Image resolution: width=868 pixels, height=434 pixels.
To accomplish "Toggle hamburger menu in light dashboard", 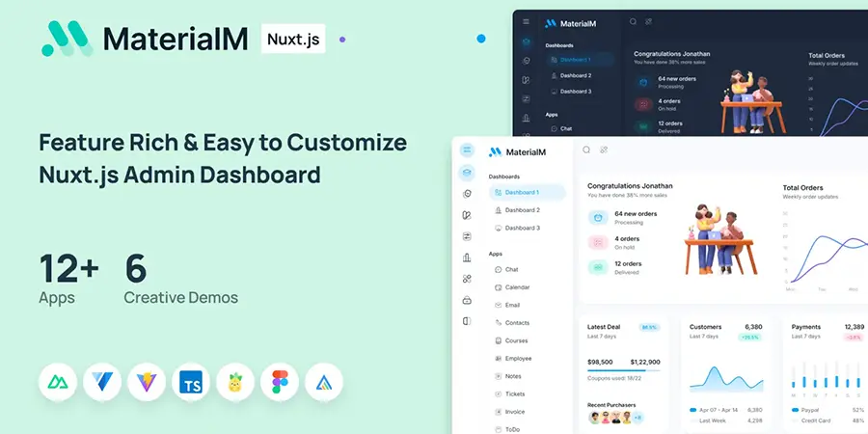I will click(x=467, y=150).
